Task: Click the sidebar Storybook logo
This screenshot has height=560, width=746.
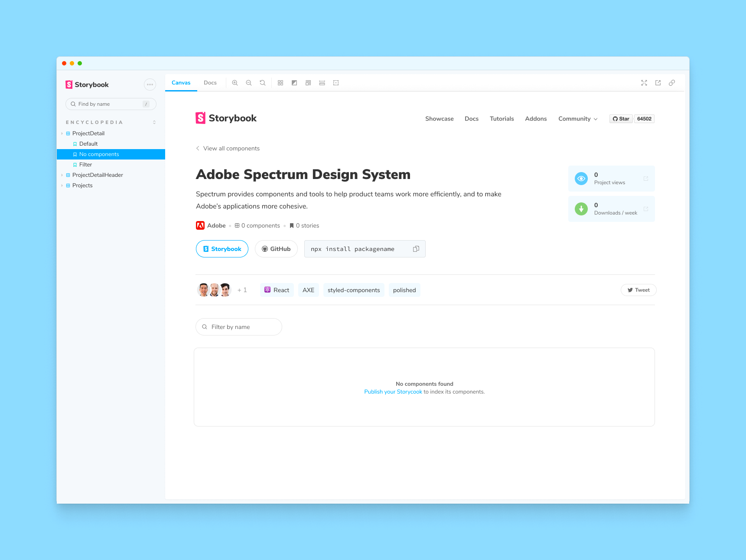Action: (87, 85)
